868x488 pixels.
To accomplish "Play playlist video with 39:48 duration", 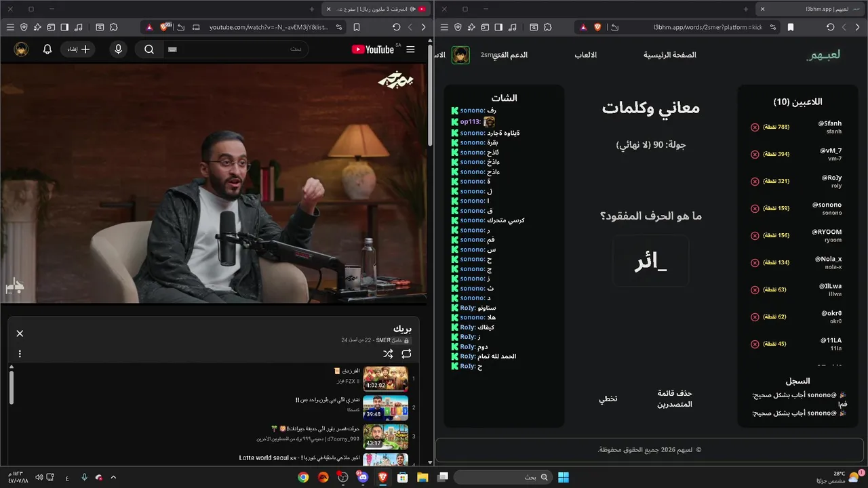I will pos(385,408).
